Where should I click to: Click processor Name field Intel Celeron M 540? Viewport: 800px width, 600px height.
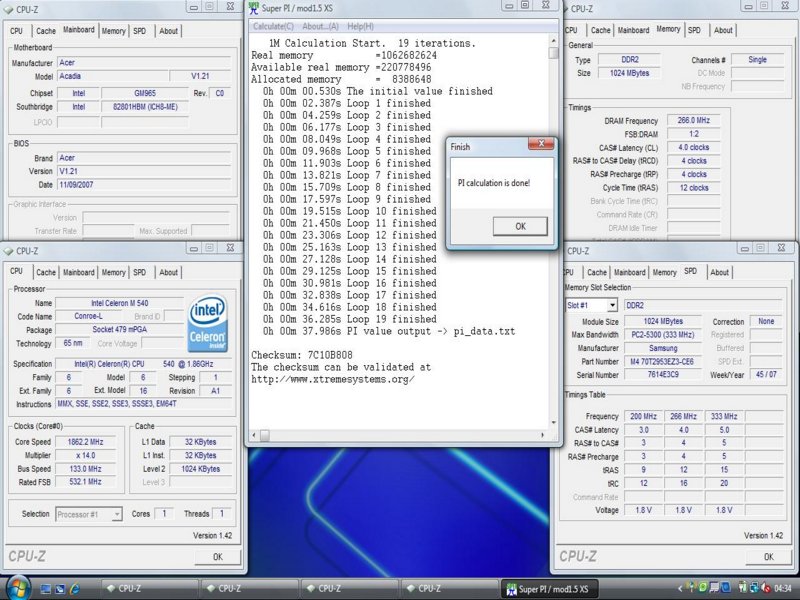(x=119, y=303)
